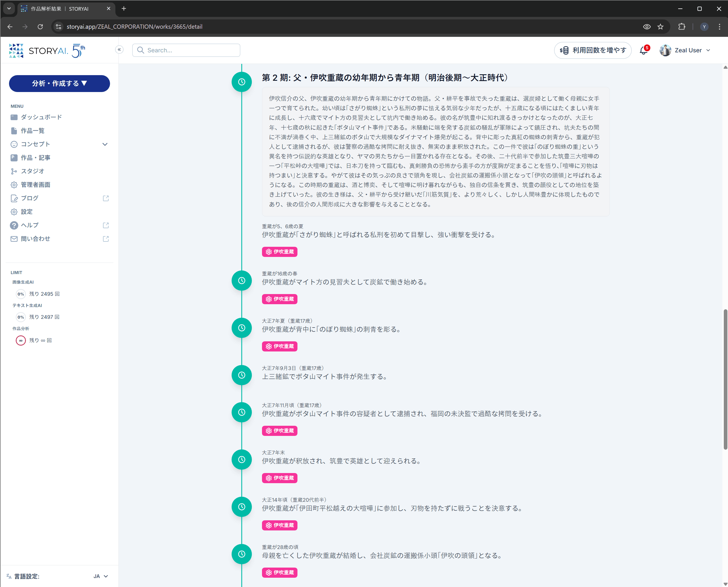Screen dimensions: 728x587
Task: Expand the コンセプト submenu chevron
Action: [x=105, y=144]
